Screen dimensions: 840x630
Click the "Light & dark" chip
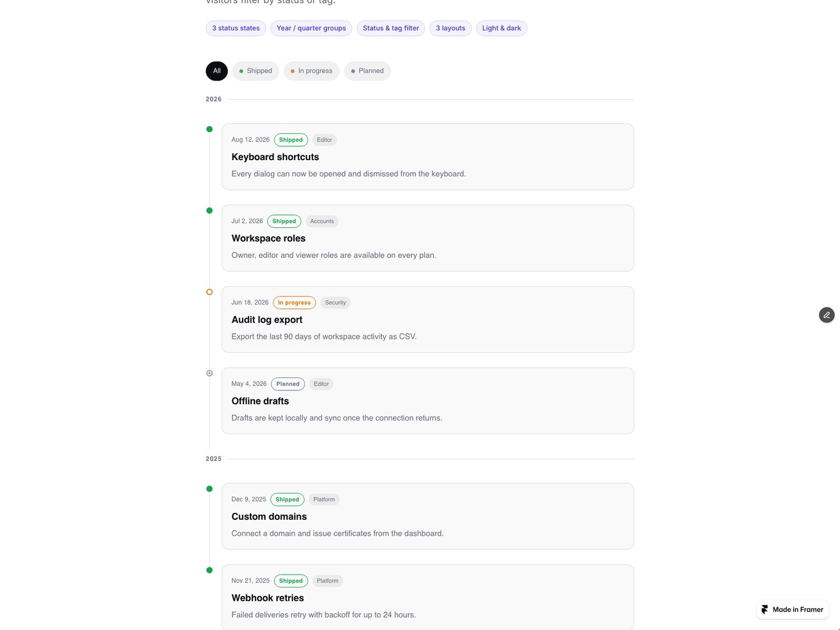[502, 28]
